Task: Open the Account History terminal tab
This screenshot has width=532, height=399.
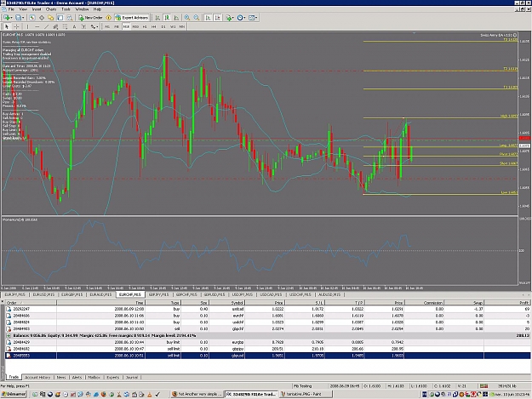Action: (37, 377)
